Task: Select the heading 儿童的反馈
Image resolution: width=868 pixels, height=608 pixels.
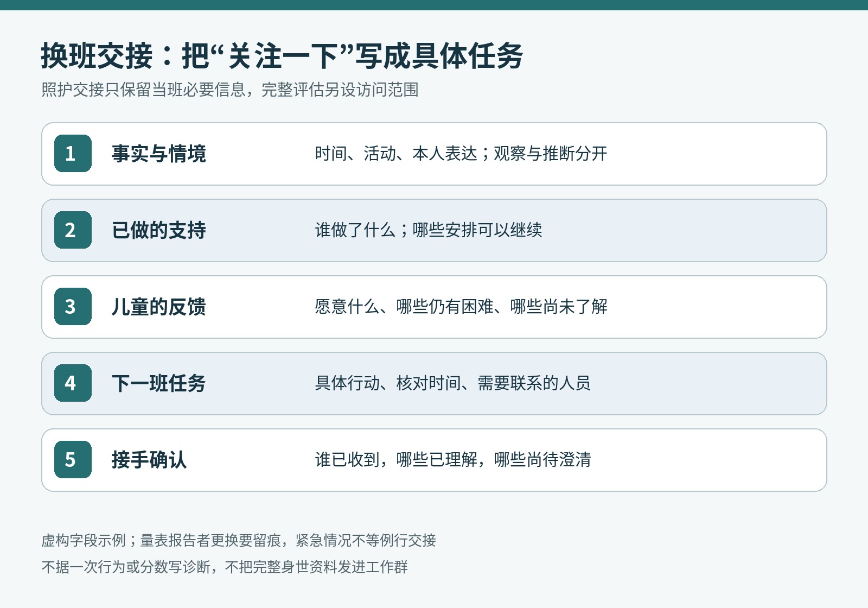Action: [158, 307]
